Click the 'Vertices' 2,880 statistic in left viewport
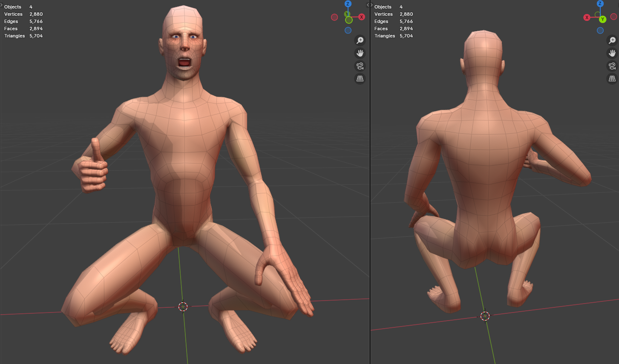Image resolution: width=619 pixels, height=364 pixels. coord(23,14)
